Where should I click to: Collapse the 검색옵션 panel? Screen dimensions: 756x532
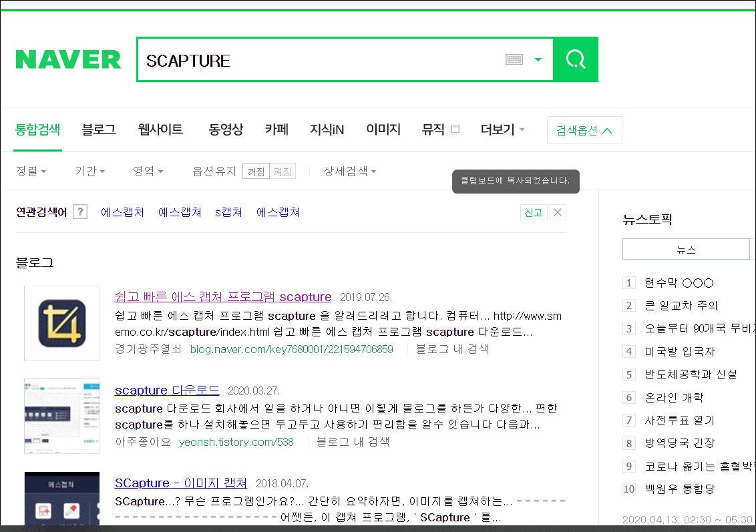(584, 130)
